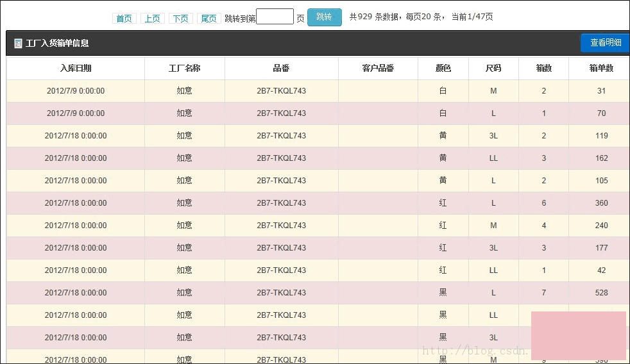Jump to last page via 尾页
The image size is (630, 364).
[x=209, y=19]
